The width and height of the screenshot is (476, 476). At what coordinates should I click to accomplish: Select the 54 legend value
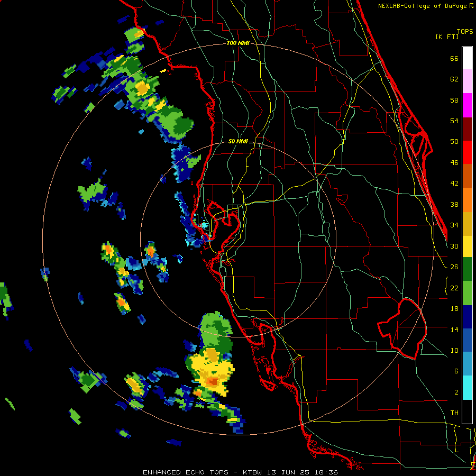[x=454, y=121]
